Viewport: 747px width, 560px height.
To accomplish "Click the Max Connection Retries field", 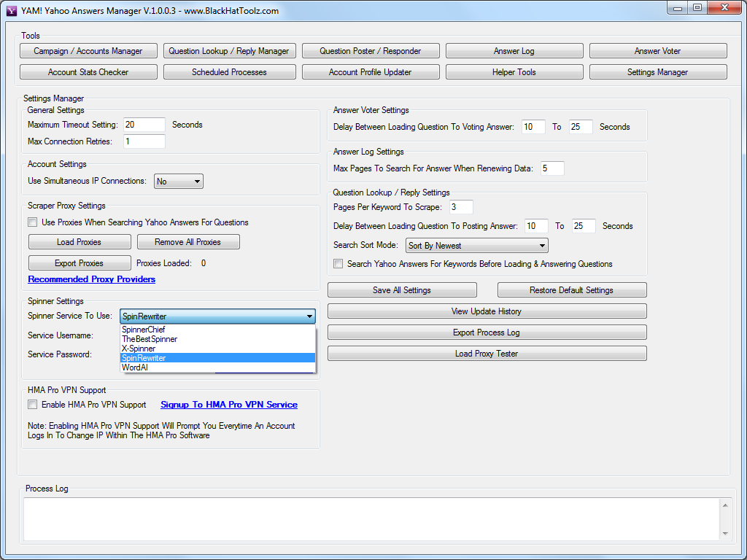I will [144, 141].
